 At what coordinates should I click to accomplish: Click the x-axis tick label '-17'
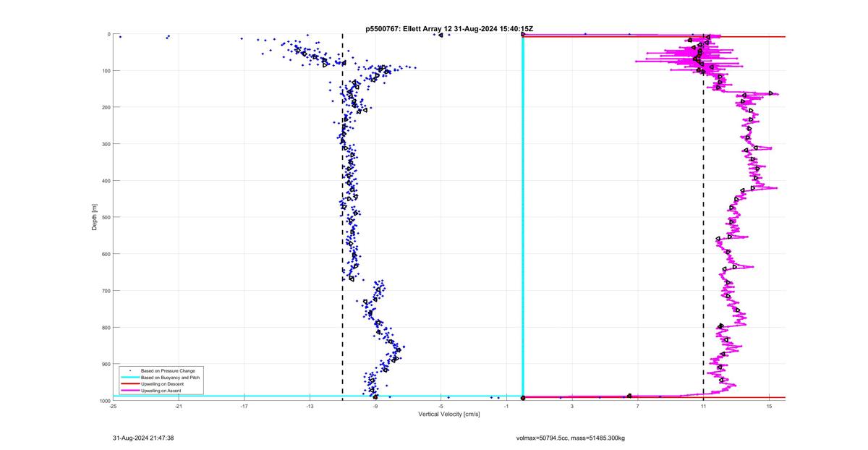click(x=244, y=407)
